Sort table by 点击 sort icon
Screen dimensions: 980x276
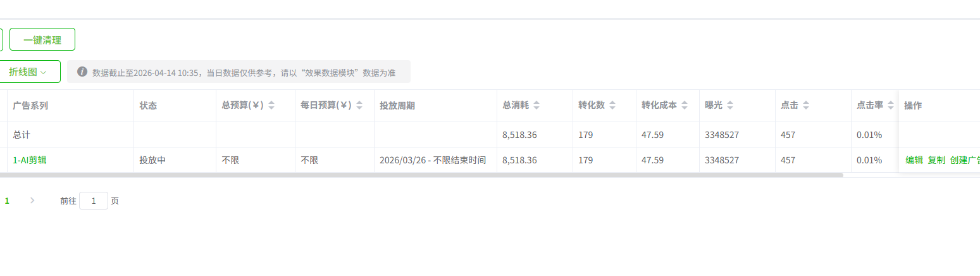click(x=806, y=106)
